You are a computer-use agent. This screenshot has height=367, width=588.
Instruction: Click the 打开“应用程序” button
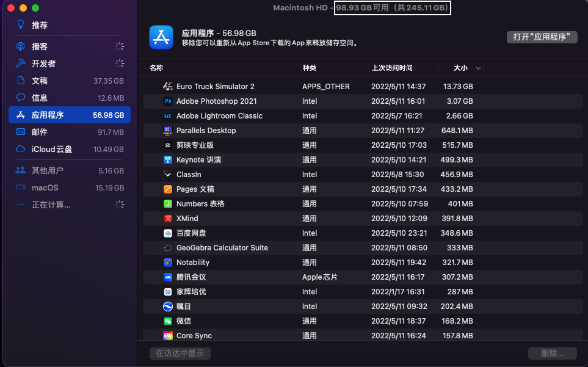click(542, 37)
